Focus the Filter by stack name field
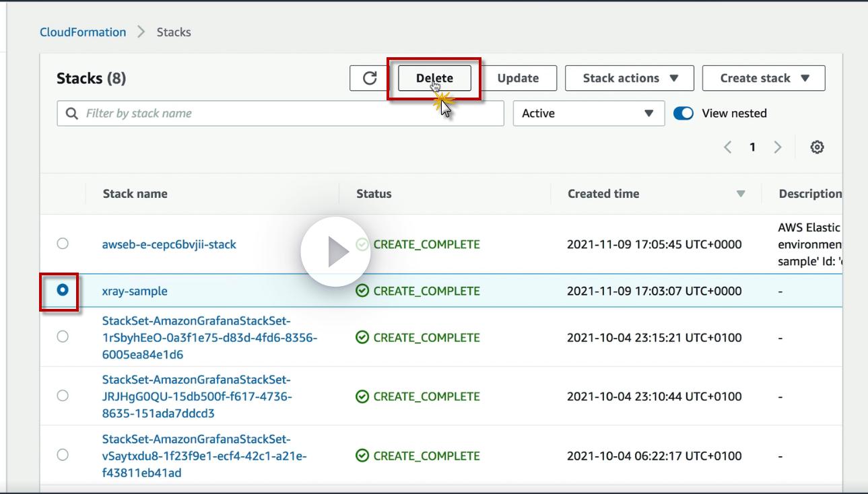 tap(290, 114)
